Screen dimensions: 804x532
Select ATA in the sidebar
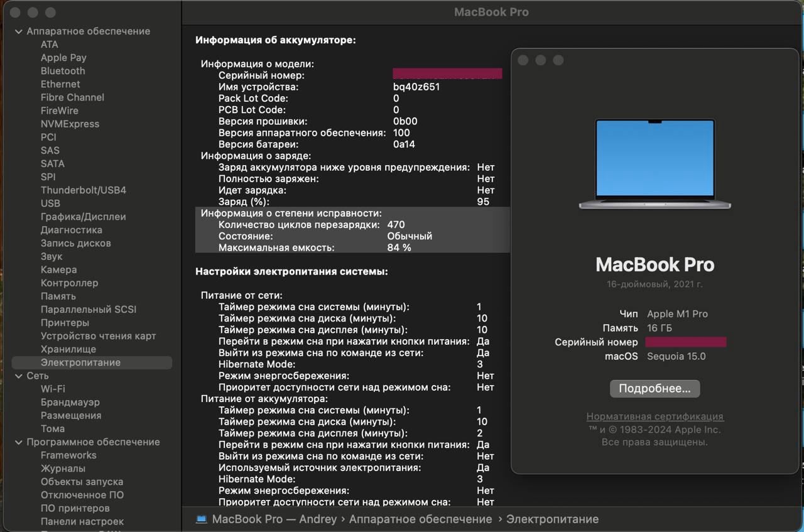[x=50, y=45]
